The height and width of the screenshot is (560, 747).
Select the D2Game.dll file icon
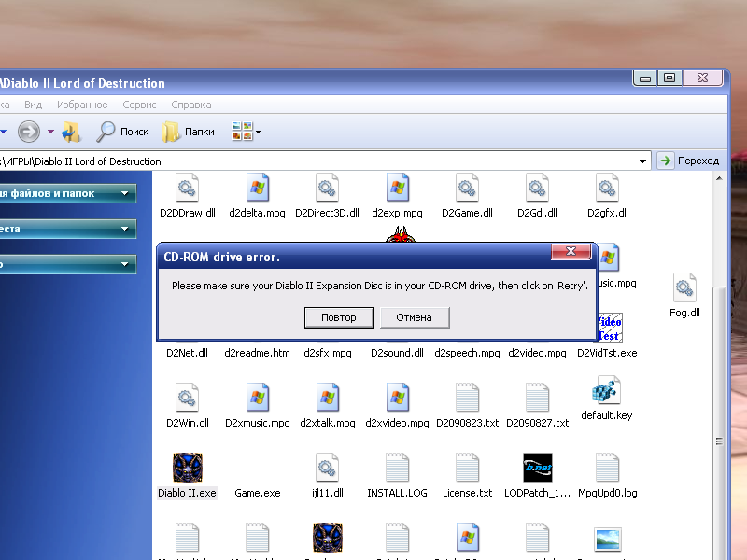[468, 188]
